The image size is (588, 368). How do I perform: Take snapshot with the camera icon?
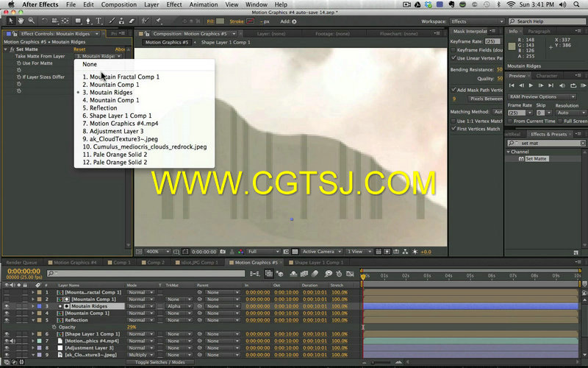(x=223, y=252)
